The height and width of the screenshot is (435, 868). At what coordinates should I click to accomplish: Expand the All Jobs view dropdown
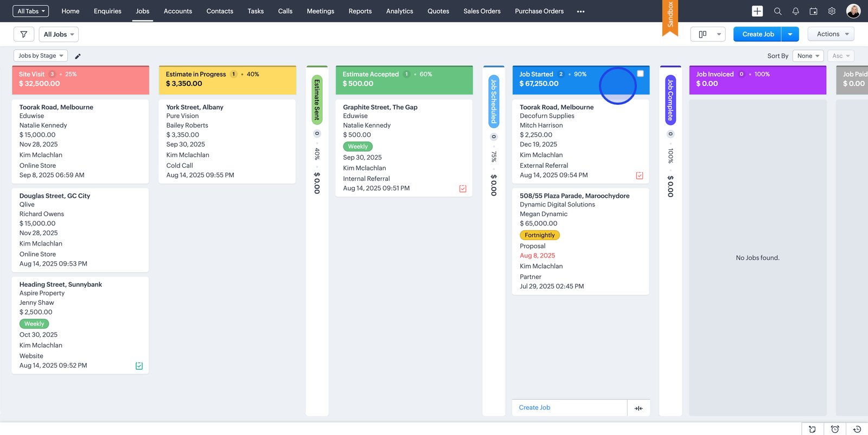(x=59, y=34)
